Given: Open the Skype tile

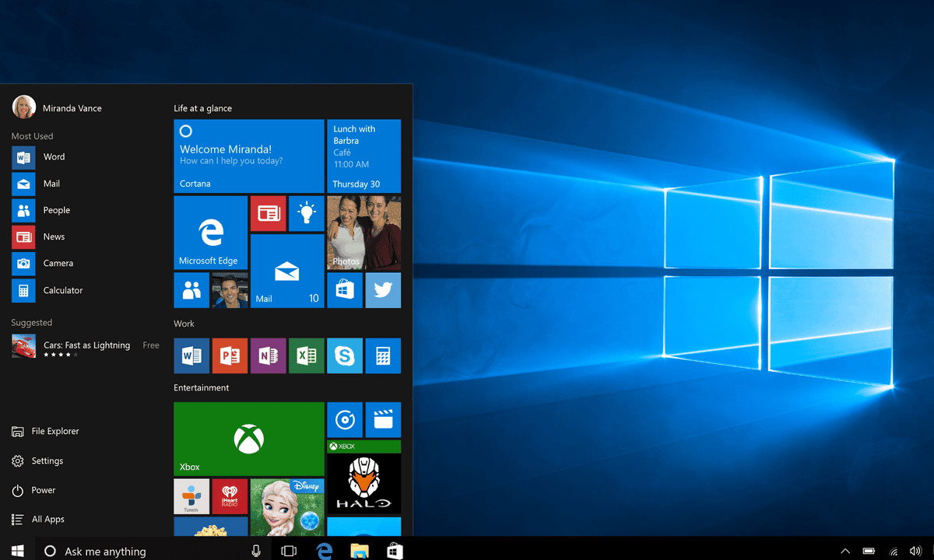Looking at the screenshot, I should (344, 355).
